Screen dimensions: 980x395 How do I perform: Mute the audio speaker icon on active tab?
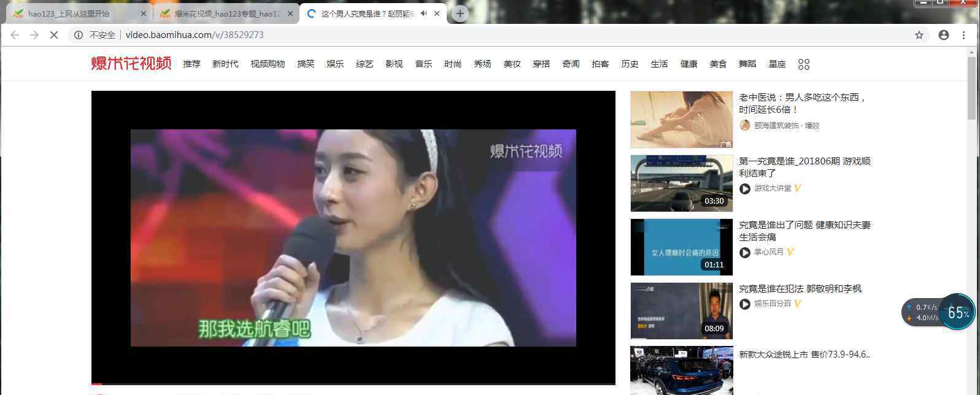click(423, 13)
